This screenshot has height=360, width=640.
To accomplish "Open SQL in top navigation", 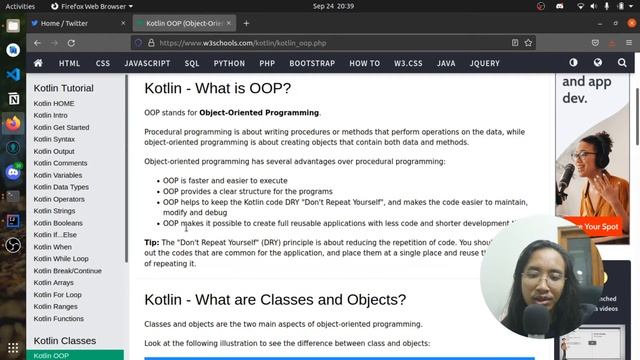I will (x=192, y=63).
